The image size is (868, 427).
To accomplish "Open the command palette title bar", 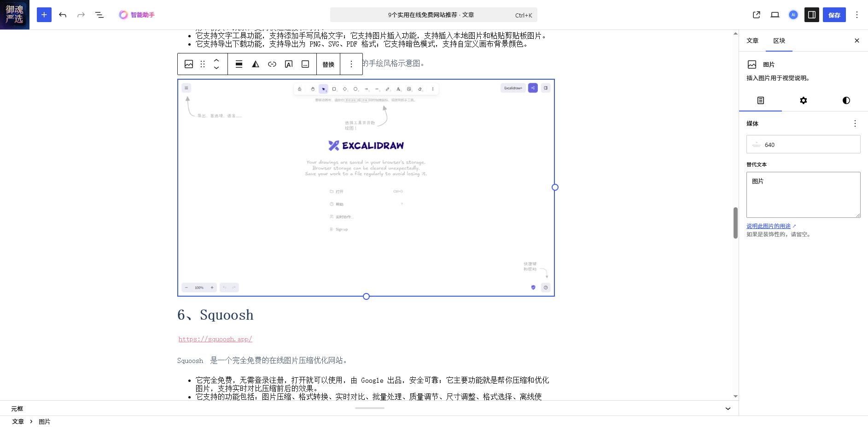I will coord(433,15).
